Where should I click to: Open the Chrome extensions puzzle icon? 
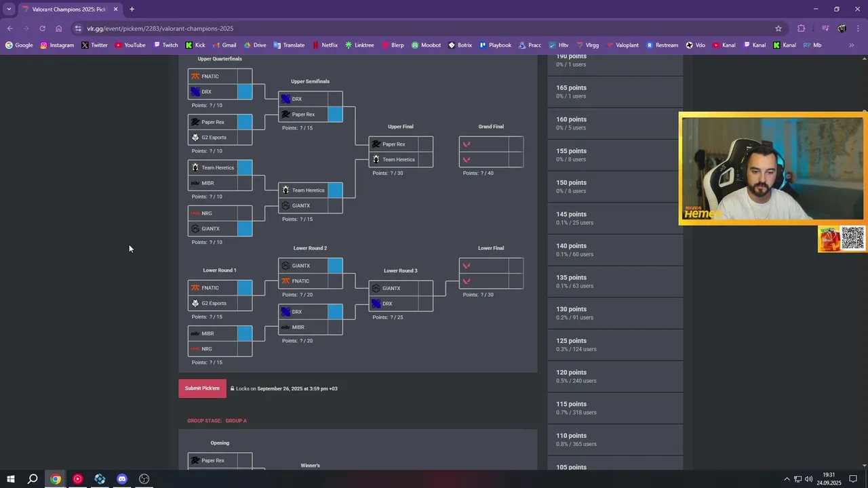[x=802, y=28]
